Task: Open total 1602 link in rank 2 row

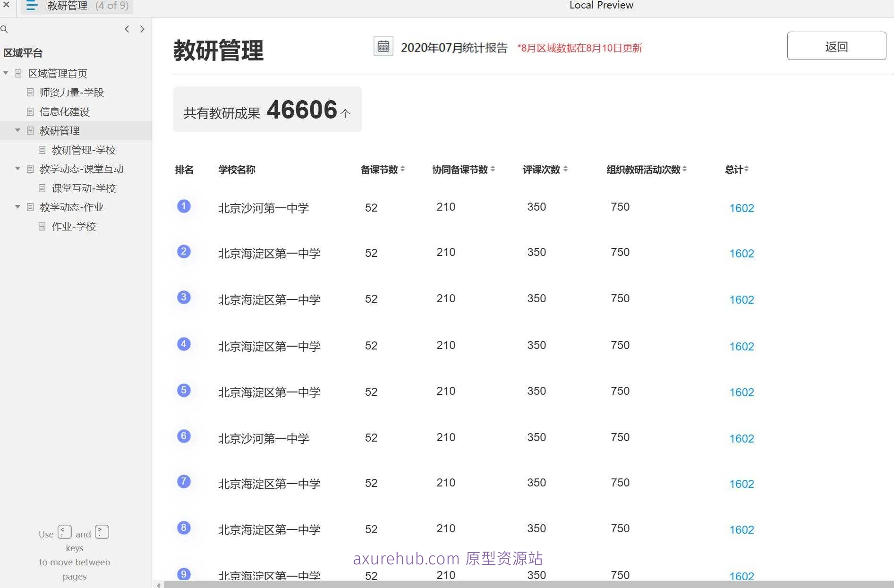Action: [x=741, y=254]
